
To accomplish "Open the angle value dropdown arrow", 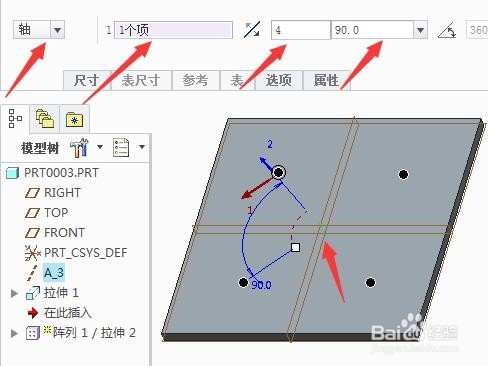I will pyautogui.click(x=421, y=30).
